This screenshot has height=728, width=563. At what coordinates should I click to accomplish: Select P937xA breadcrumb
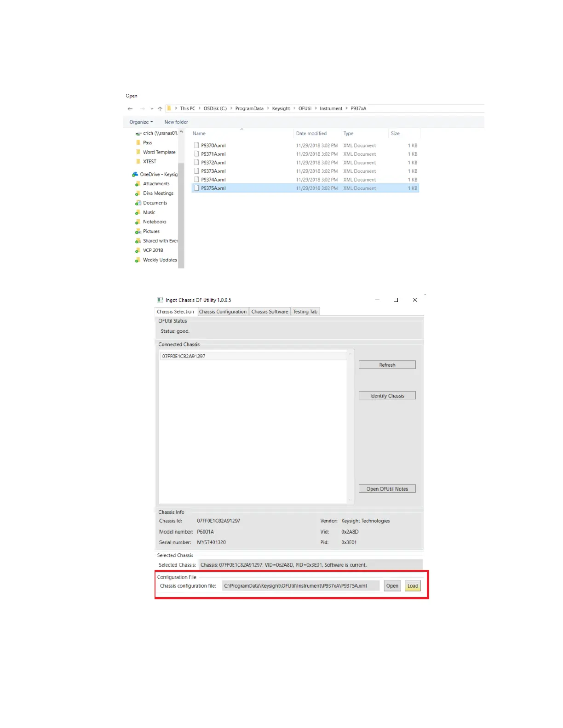pyautogui.click(x=358, y=109)
